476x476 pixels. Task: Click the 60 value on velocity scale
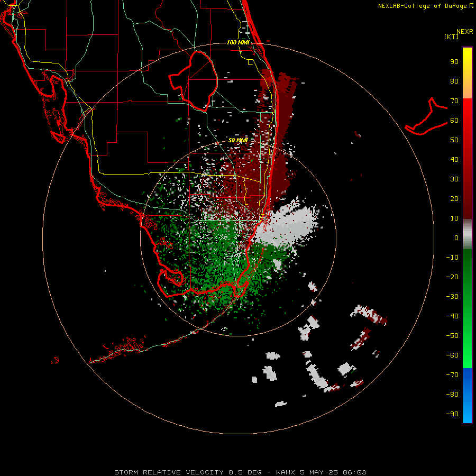tap(454, 121)
